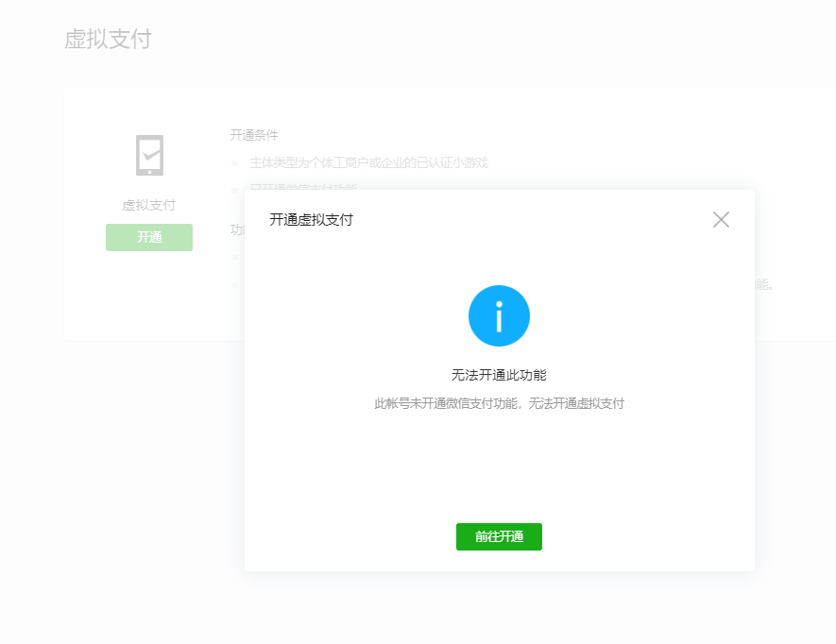Image resolution: width=836 pixels, height=644 pixels.
Task: Click the phone checkmark 虚拟支付 icon
Action: click(150, 155)
